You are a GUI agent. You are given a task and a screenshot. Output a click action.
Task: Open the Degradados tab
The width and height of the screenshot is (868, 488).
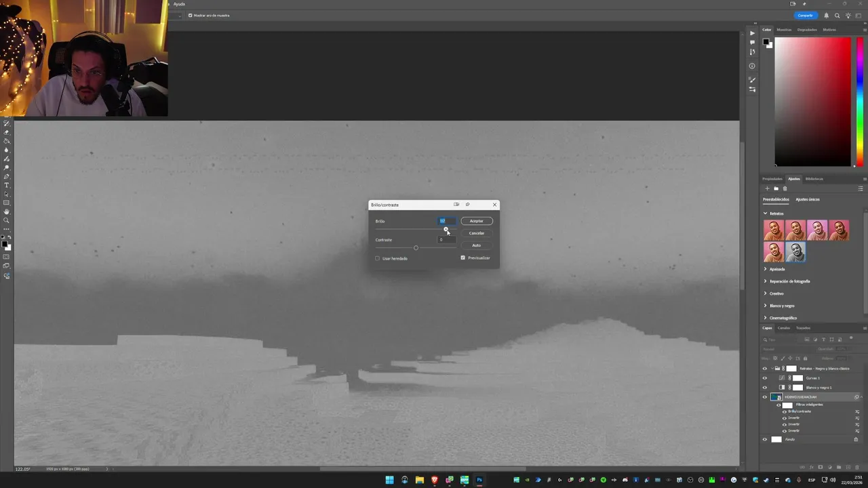807,30
